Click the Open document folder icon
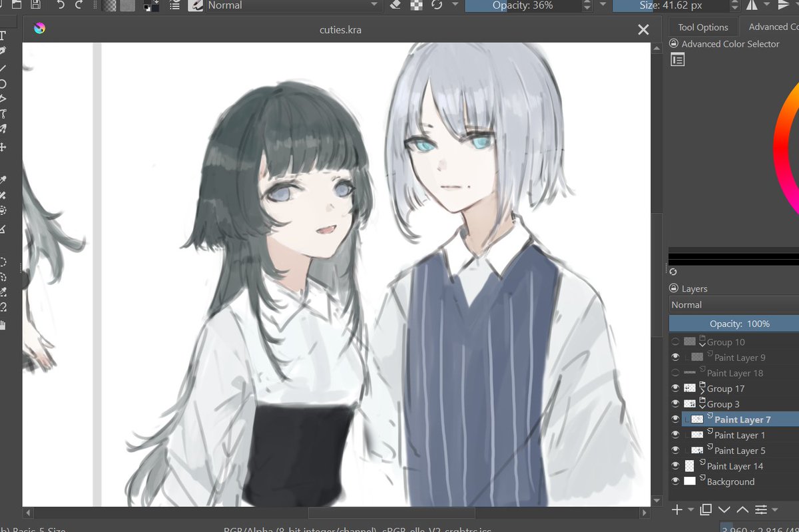Viewport: 799px width, 532px height. click(x=16, y=5)
